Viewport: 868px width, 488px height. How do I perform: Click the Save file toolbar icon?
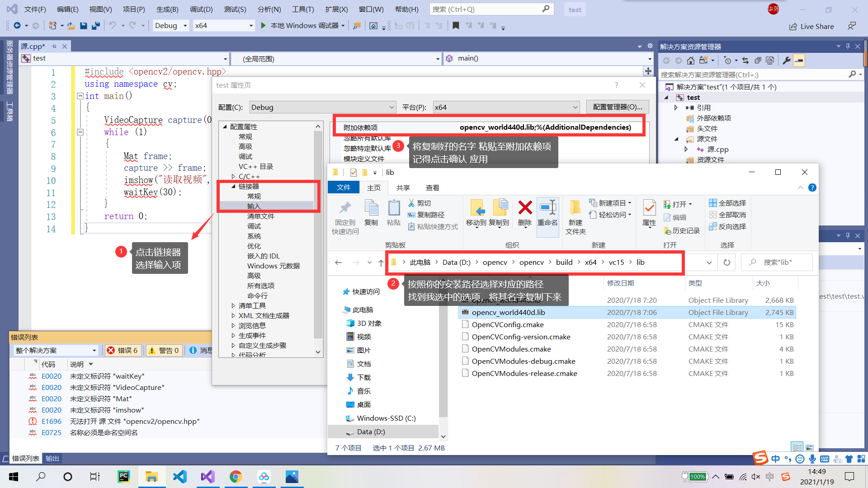83,26
